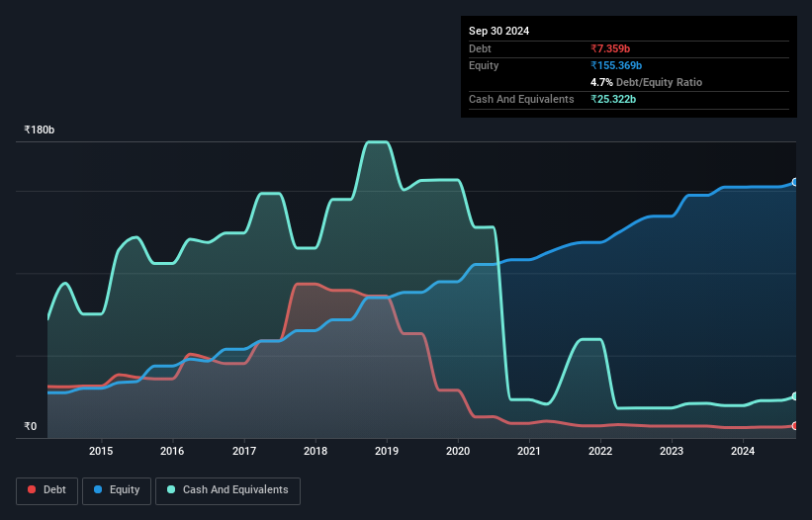Screen dimensions: 812x520
Task: Click the 4.7% Debt/Equity Ratio text
Action: coord(646,82)
